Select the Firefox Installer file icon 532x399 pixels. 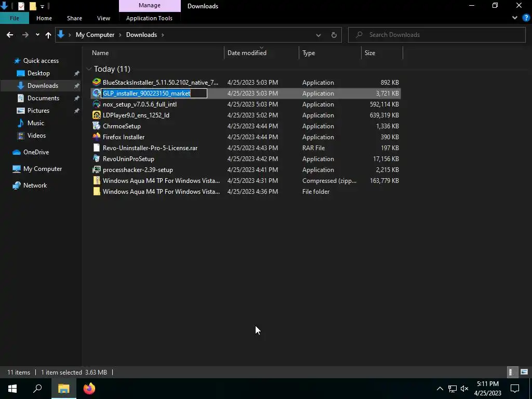click(x=97, y=137)
